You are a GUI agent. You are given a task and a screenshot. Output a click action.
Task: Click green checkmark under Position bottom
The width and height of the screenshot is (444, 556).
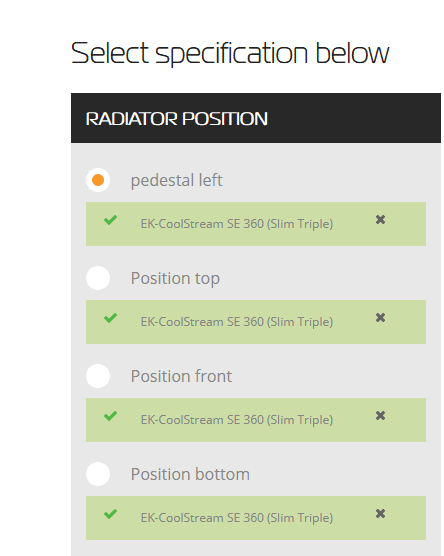click(x=110, y=514)
